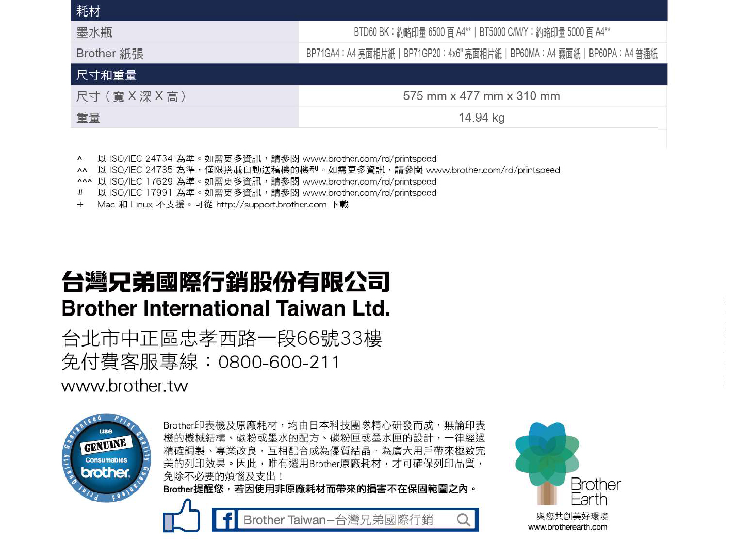Open printspeed link on the ISO/IEC 24735 line

coord(493,170)
